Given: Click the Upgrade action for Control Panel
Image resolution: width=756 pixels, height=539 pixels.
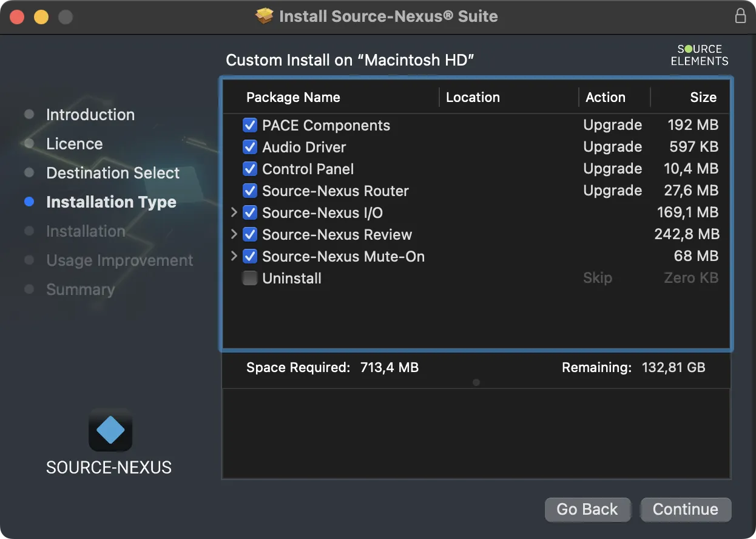Looking at the screenshot, I should [612, 169].
